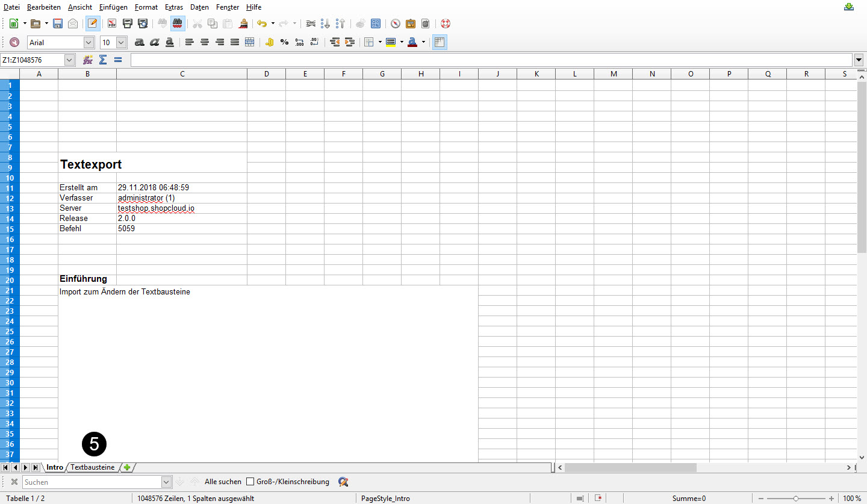The image size is (867, 504).
Task: Click the Save document icon
Action: (x=58, y=24)
